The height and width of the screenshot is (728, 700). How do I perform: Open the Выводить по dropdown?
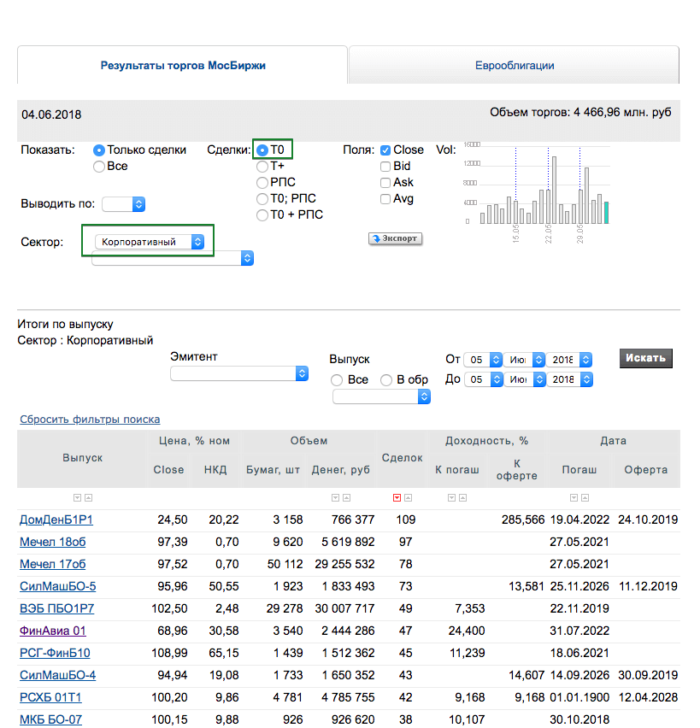pos(124,204)
